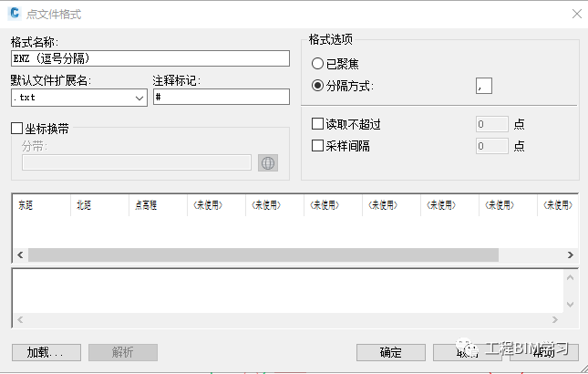Confirm with the 确定 button
Viewport: 588px width, 374px height.
pos(391,353)
